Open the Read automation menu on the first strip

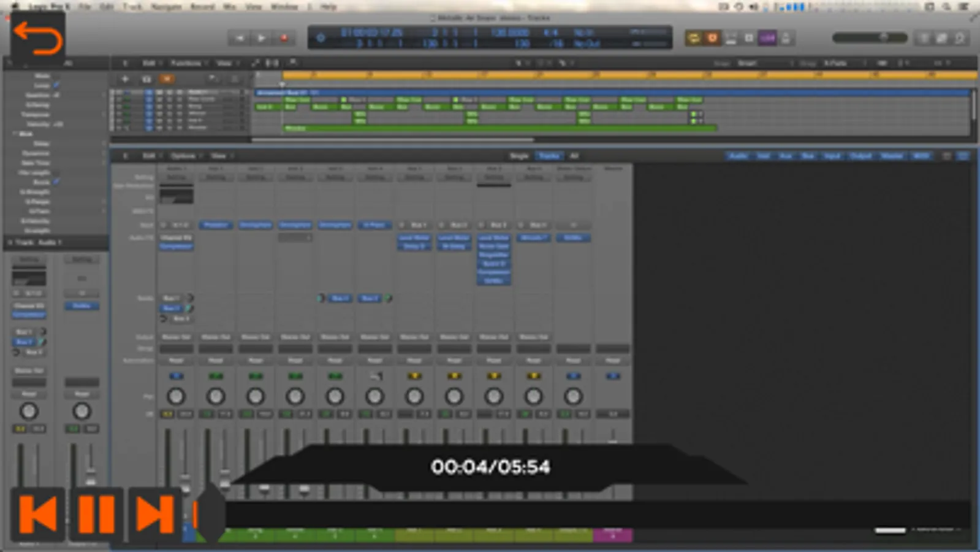click(176, 361)
